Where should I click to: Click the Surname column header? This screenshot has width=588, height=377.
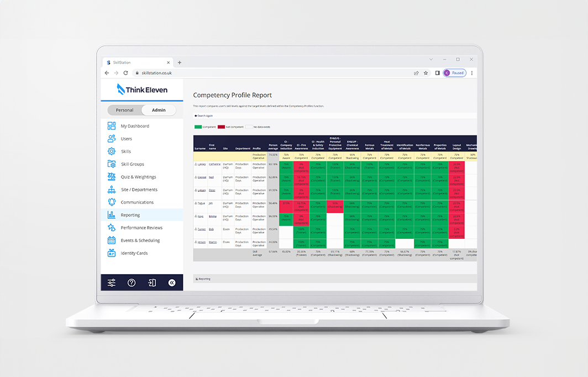click(200, 149)
